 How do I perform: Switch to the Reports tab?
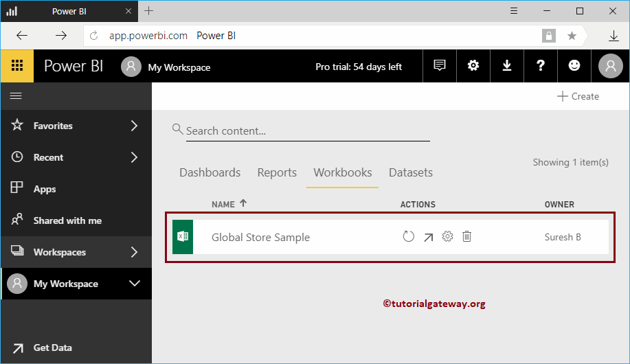(x=277, y=173)
